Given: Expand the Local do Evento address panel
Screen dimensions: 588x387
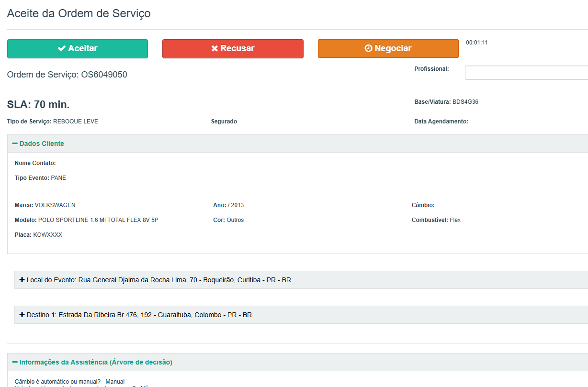Looking at the screenshot, I should click(158, 280).
